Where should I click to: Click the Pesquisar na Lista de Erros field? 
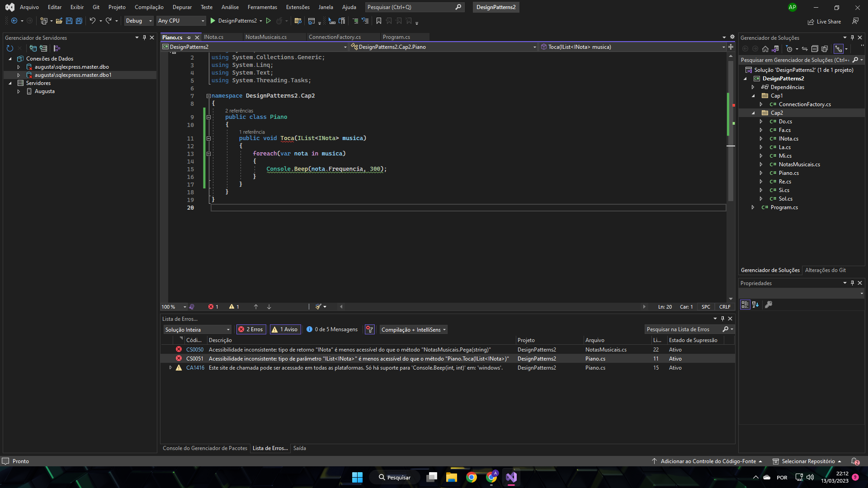(683, 329)
